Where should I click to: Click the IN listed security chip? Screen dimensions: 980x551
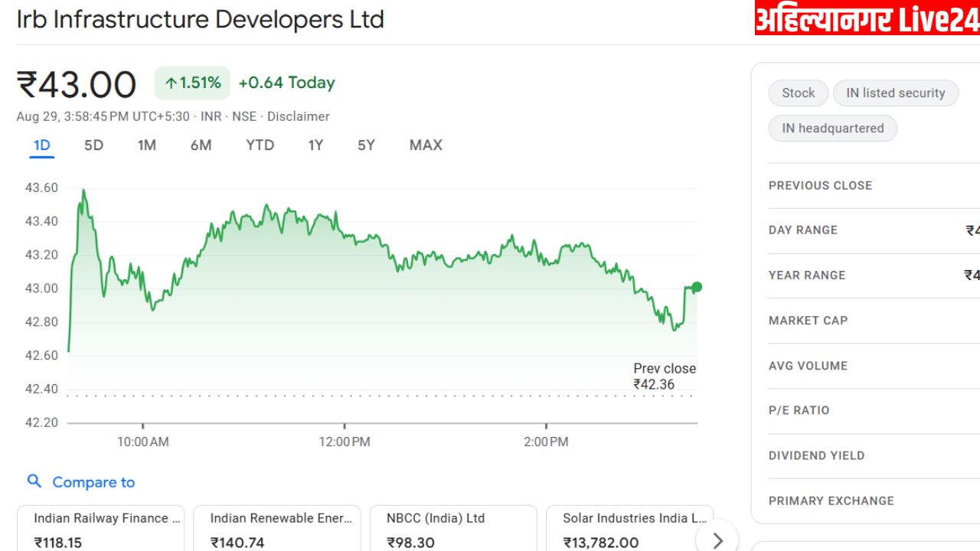click(x=896, y=93)
